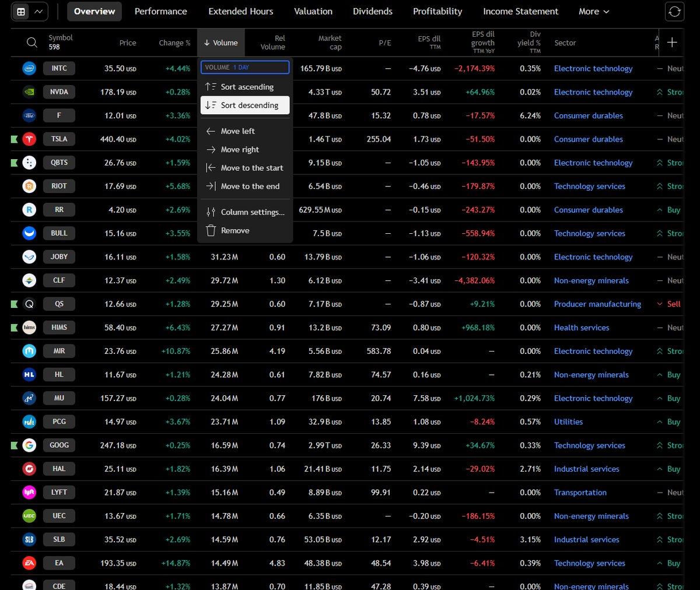Open the Extended Hours tab

(x=241, y=12)
